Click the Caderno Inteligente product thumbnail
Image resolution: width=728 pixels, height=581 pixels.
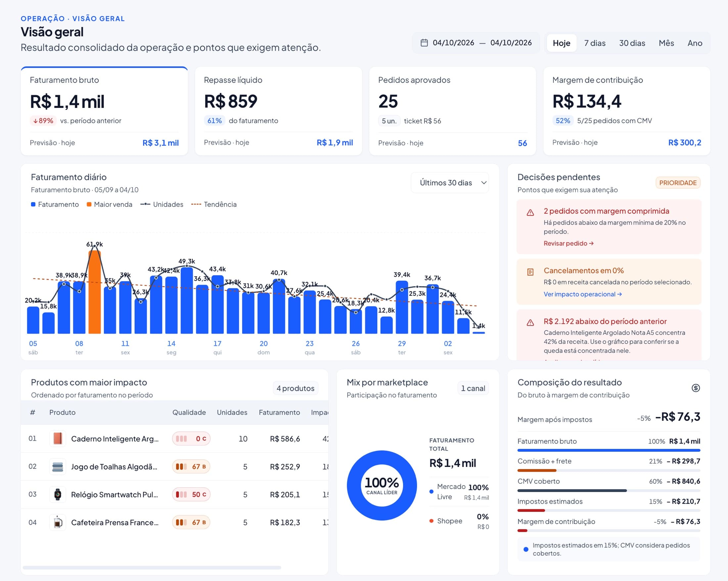58,438
